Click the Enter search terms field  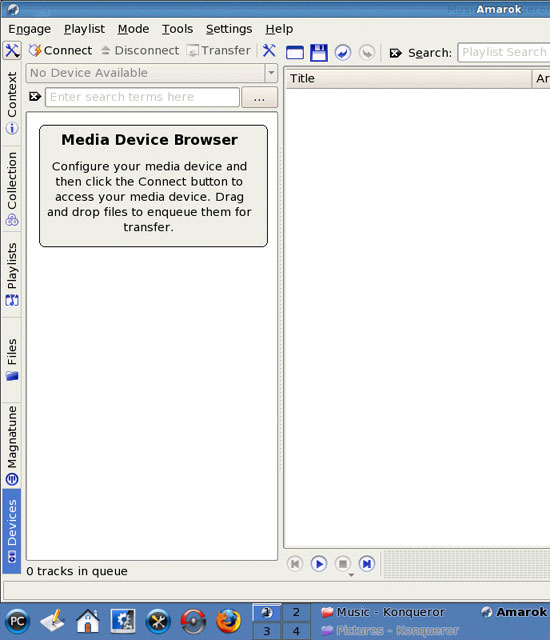click(142, 97)
